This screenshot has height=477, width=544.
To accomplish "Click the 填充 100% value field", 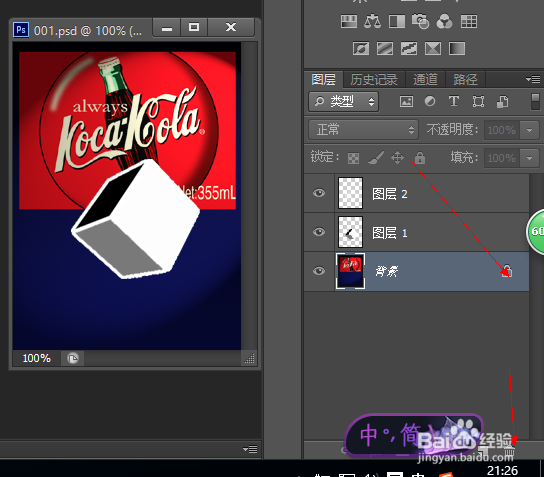I will tap(502, 158).
